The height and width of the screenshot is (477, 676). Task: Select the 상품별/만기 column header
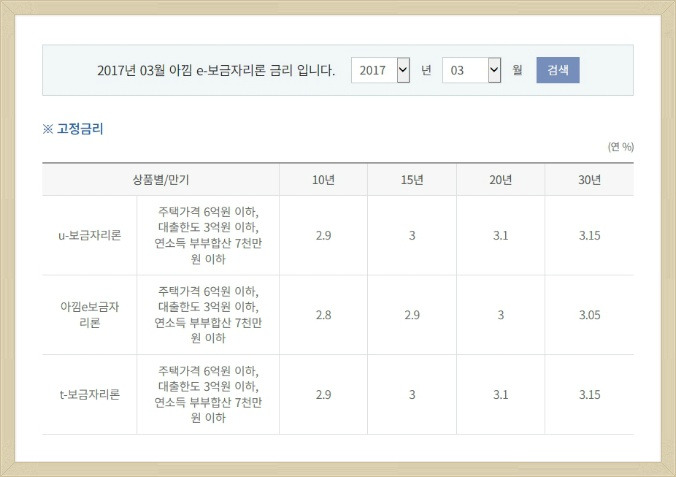pyautogui.click(x=161, y=179)
